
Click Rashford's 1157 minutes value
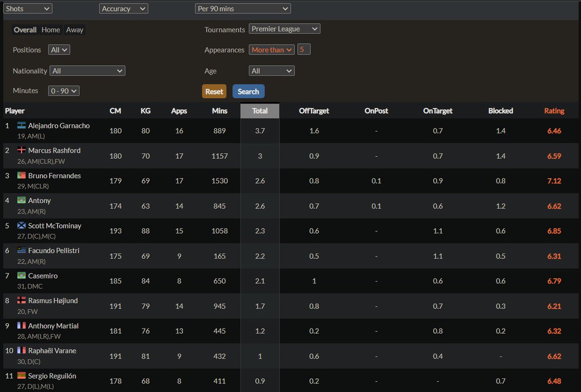219,156
